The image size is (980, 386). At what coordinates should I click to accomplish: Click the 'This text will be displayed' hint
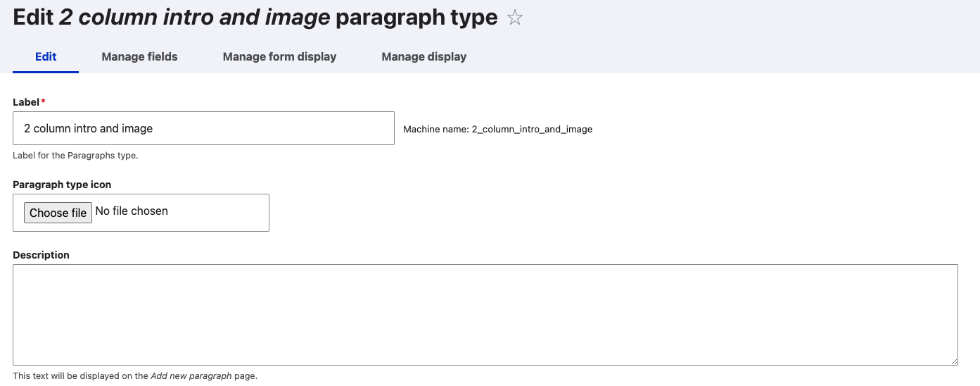pyautogui.click(x=80, y=376)
